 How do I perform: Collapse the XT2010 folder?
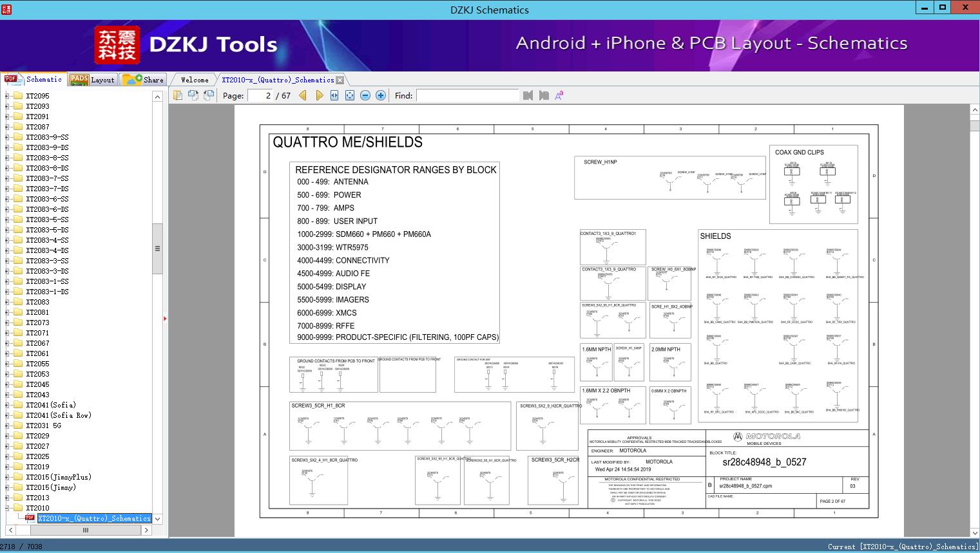click(7, 508)
